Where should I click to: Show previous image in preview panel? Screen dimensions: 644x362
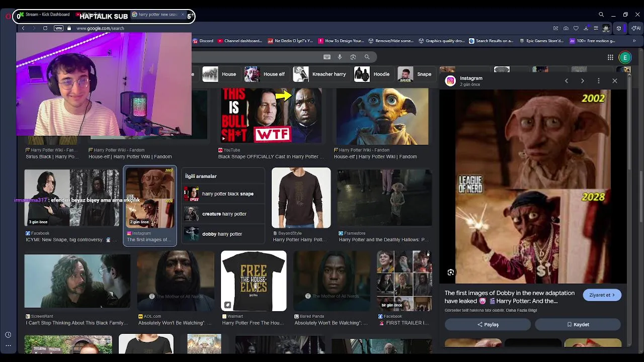pyautogui.click(x=567, y=80)
